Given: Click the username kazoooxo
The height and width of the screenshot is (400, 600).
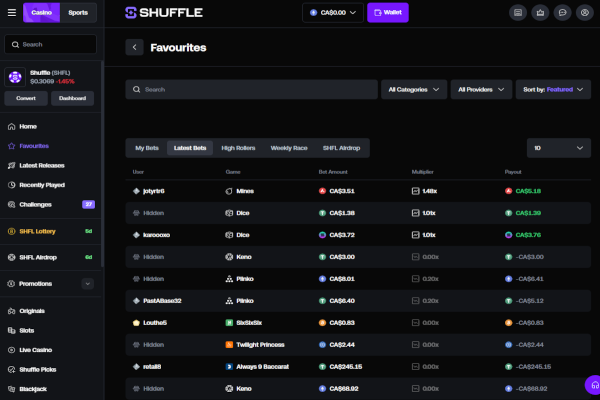Looking at the screenshot, I should pyautogui.click(x=156, y=235).
